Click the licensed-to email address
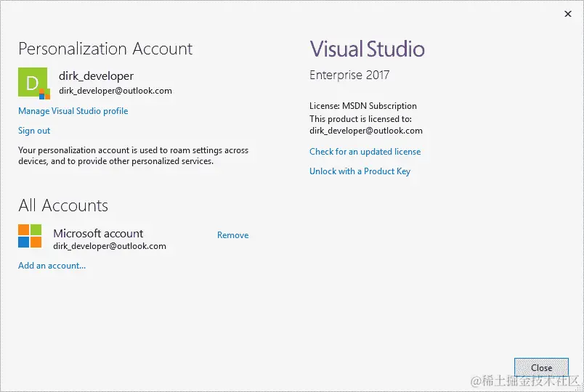This screenshot has width=584, height=392. [x=366, y=131]
